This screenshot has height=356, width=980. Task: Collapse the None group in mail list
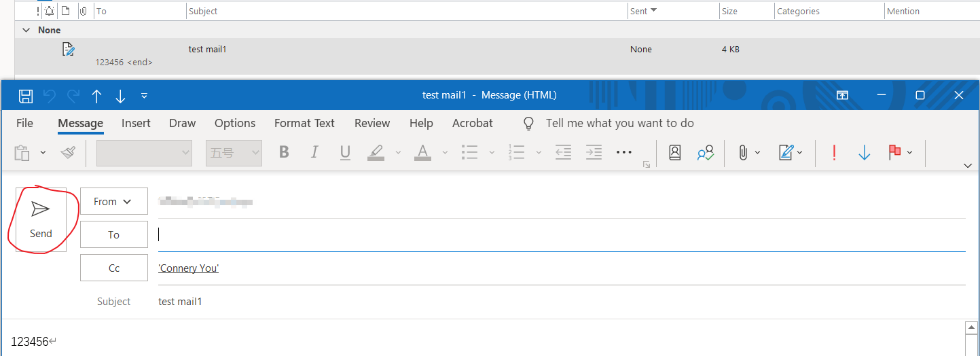click(26, 30)
